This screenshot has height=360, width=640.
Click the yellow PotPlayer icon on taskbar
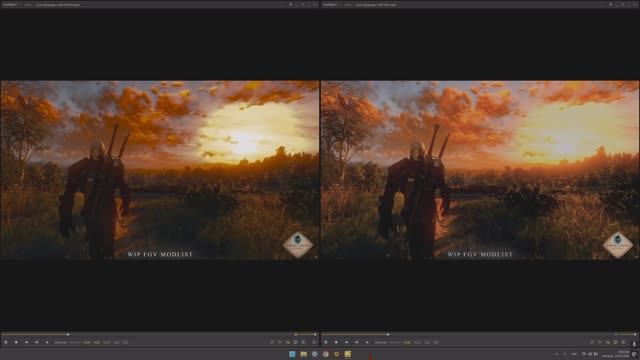tap(347, 354)
